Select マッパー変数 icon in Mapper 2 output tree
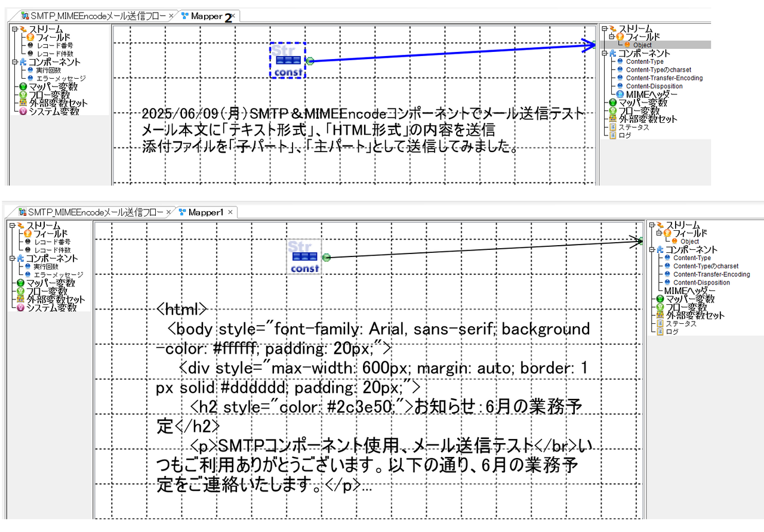Screen dimensions: 764x532 click(613, 103)
